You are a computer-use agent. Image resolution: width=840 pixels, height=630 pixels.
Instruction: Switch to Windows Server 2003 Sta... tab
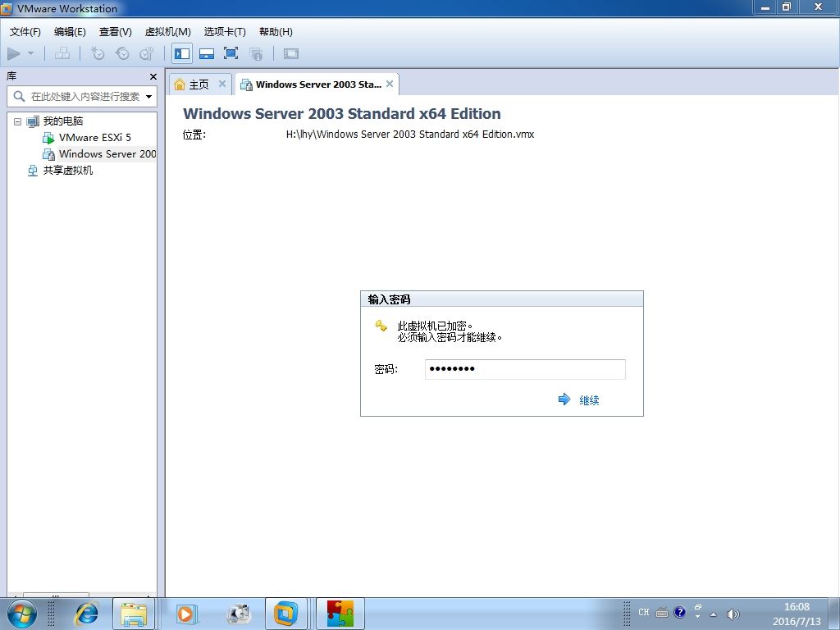coord(318,84)
